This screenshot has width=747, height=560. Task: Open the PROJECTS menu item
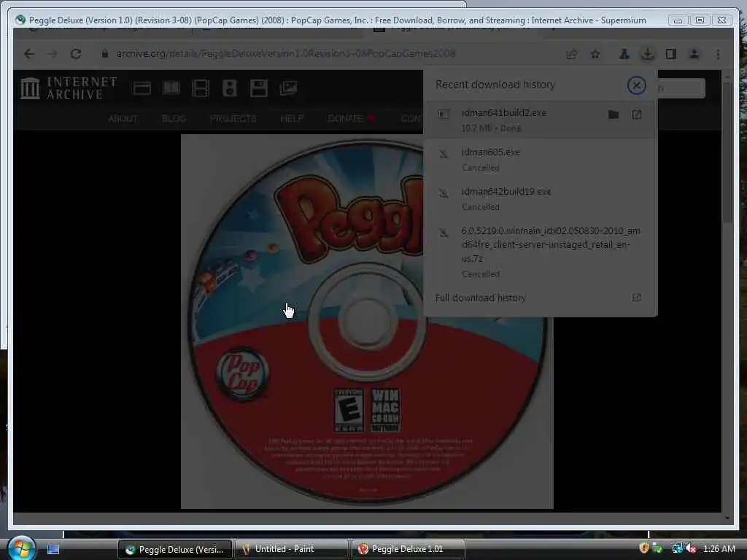point(233,119)
